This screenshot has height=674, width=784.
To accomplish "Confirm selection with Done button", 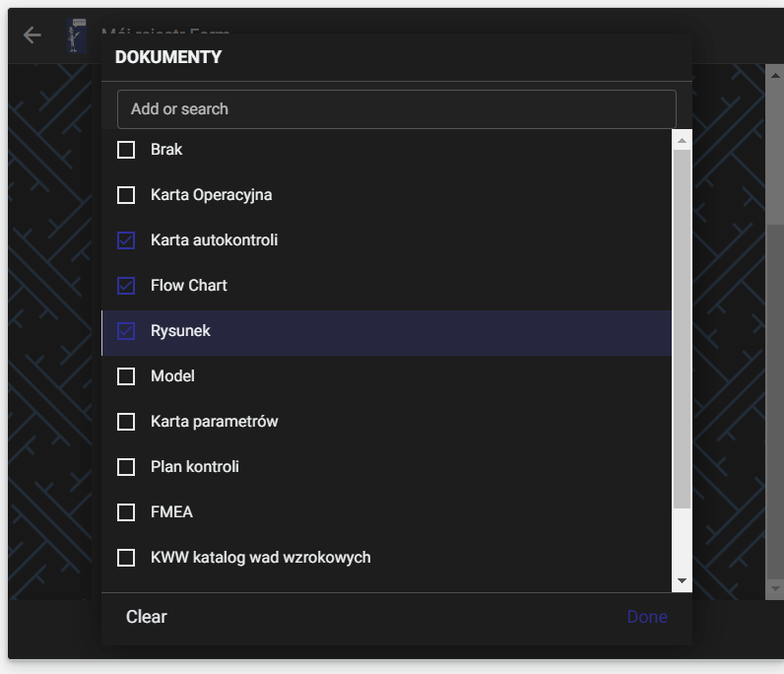I will [x=647, y=617].
